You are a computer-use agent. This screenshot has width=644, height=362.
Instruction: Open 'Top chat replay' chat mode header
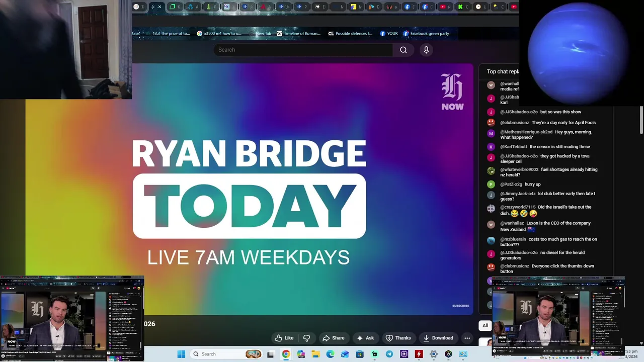point(503,71)
